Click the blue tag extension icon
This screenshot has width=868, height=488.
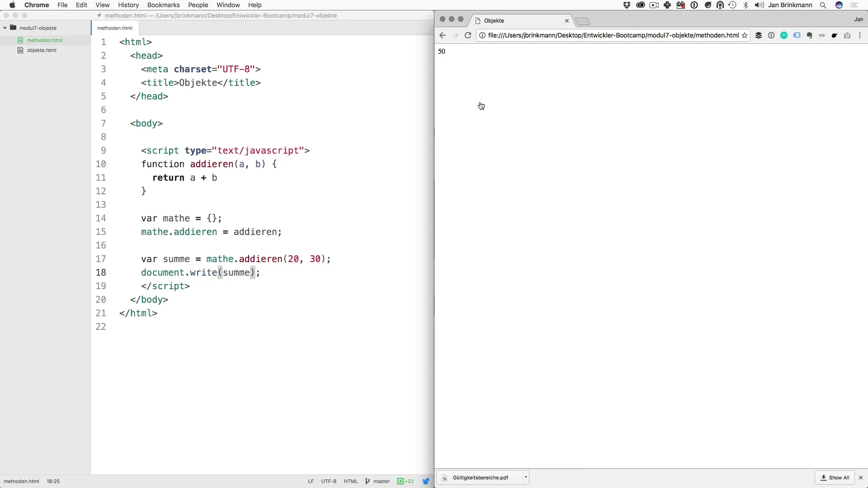[x=797, y=35]
